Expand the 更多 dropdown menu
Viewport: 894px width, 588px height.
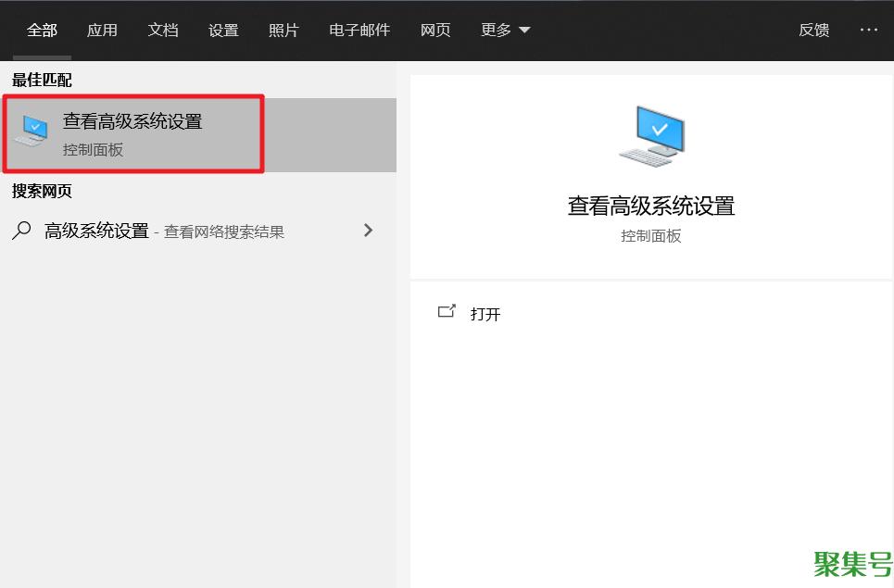(x=506, y=31)
